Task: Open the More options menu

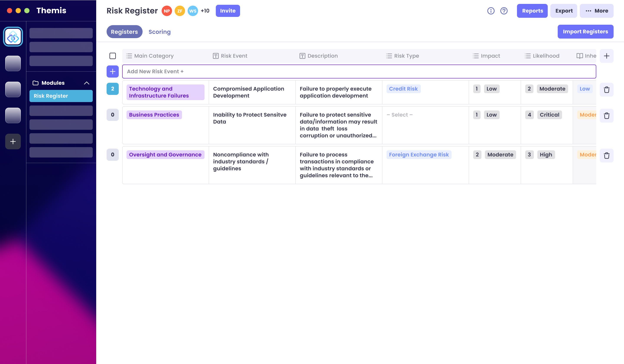Action: click(596, 11)
